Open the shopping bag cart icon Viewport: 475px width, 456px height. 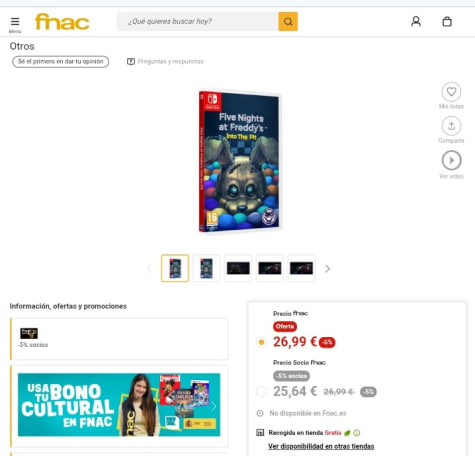coord(447,22)
